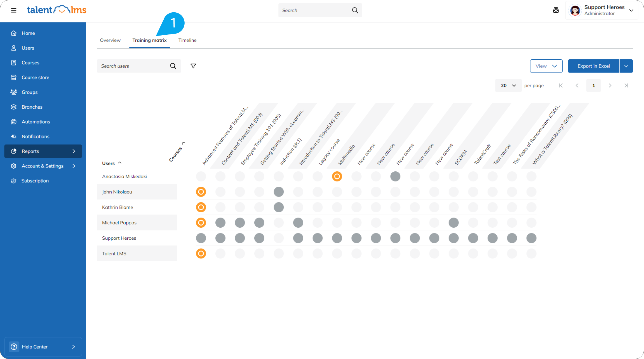The width and height of the screenshot is (644, 359).
Task: Click John Nikolaou's orange Advanced Features dot
Action: tap(201, 192)
